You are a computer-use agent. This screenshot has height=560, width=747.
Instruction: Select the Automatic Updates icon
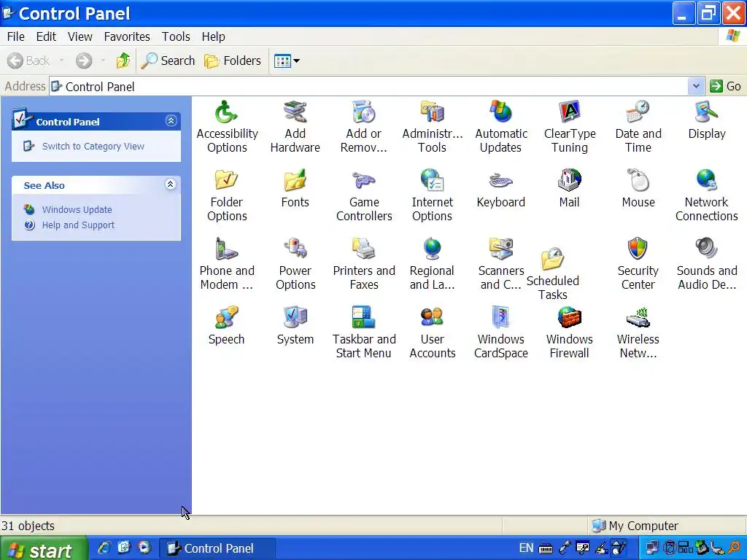point(500,112)
